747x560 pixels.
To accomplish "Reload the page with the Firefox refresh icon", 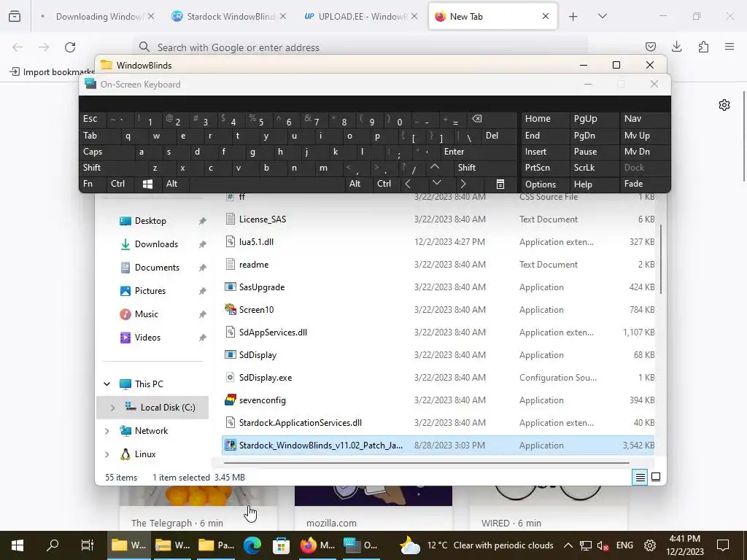I will coord(70,47).
